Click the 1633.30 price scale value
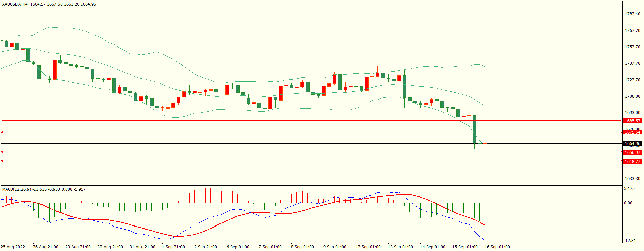644x251 pixels. click(x=632, y=179)
